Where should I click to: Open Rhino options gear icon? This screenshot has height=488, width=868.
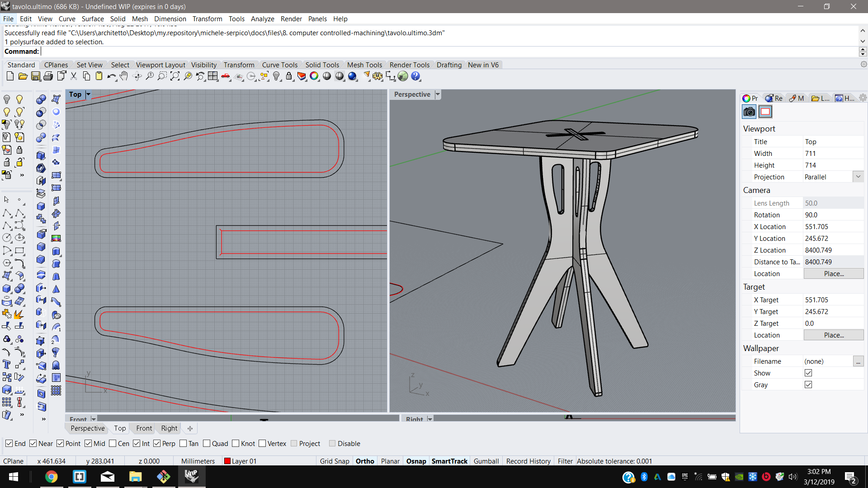[377, 76]
